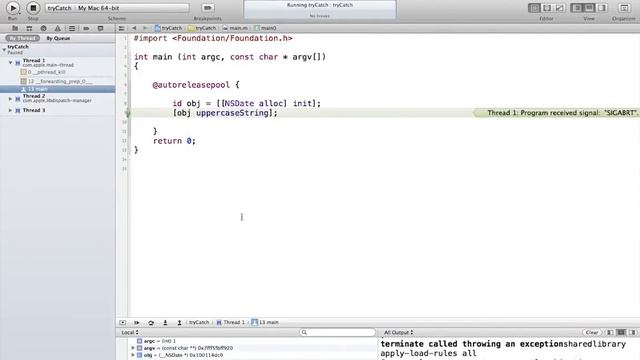
Task: Expand the argv variable
Action: click(x=133, y=348)
